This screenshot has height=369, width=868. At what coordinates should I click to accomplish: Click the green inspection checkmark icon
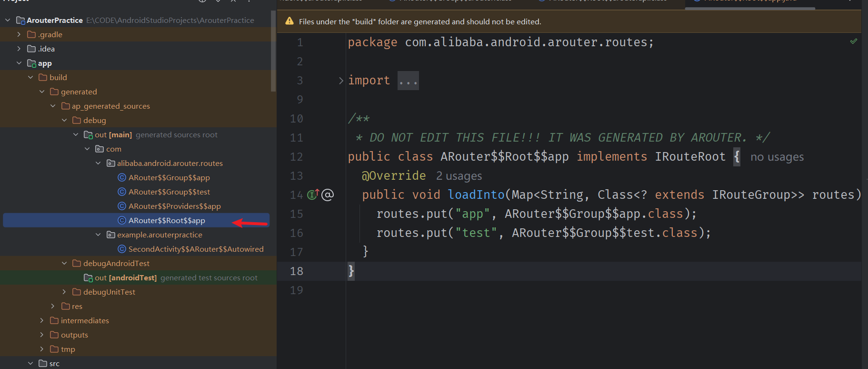[x=854, y=41]
